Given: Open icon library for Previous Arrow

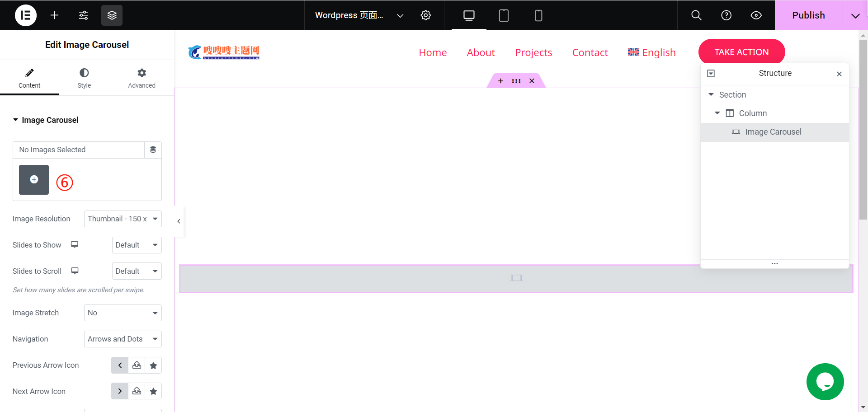Looking at the screenshot, I should pyautogui.click(x=153, y=365).
